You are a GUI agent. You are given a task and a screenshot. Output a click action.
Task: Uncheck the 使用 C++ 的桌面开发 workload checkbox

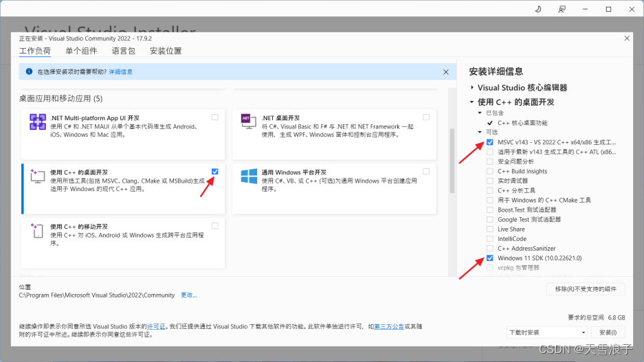(215, 172)
